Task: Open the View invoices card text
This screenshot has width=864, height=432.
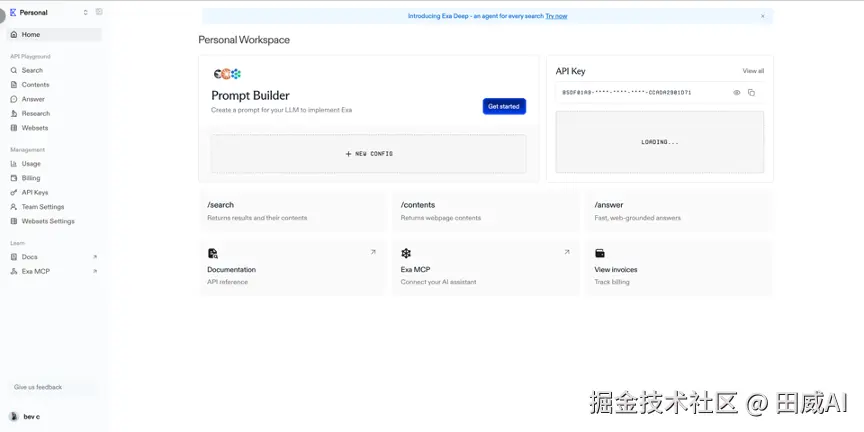Action: (615, 269)
